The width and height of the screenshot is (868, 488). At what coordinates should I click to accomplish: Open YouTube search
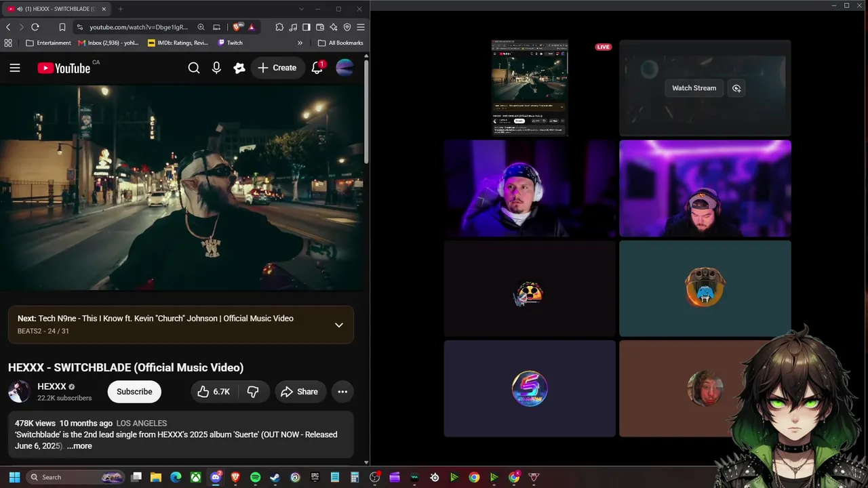pos(194,68)
